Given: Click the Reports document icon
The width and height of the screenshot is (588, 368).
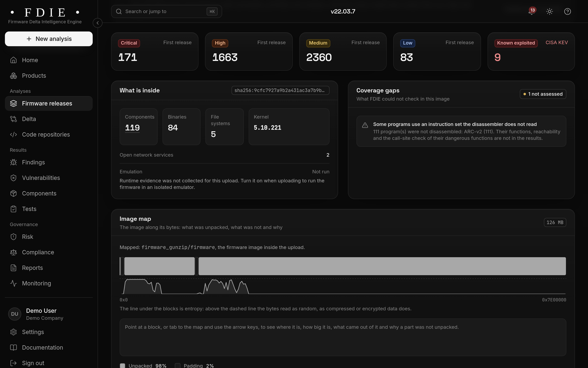Looking at the screenshot, I should coord(13,268).
